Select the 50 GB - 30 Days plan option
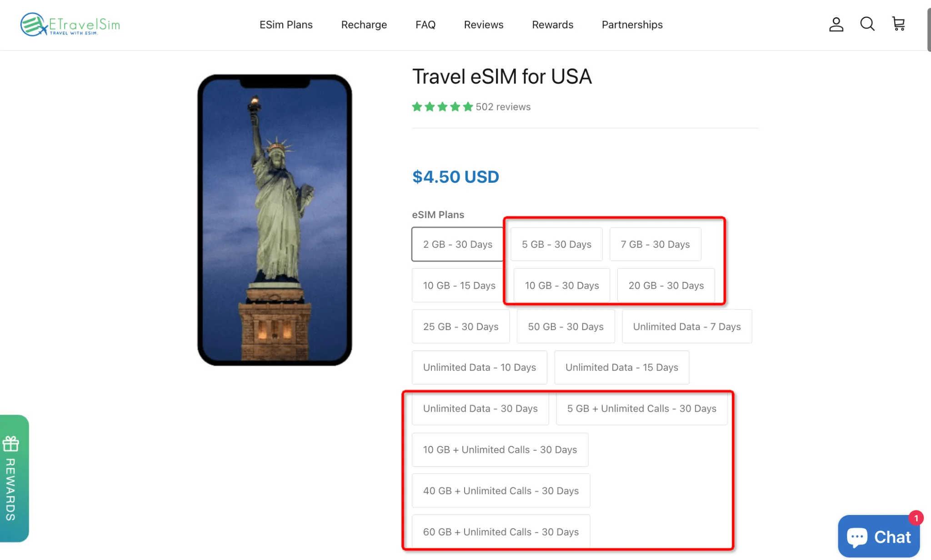The width and height of the screenshot is (931, 560). (565, 326)
